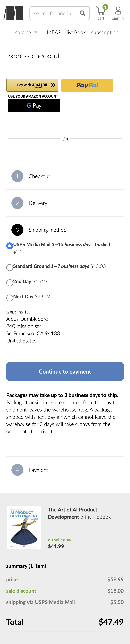Click USPS Media Mail selected radio indicator
Screen dimensions: 130x644
click(x=10, y=246)
